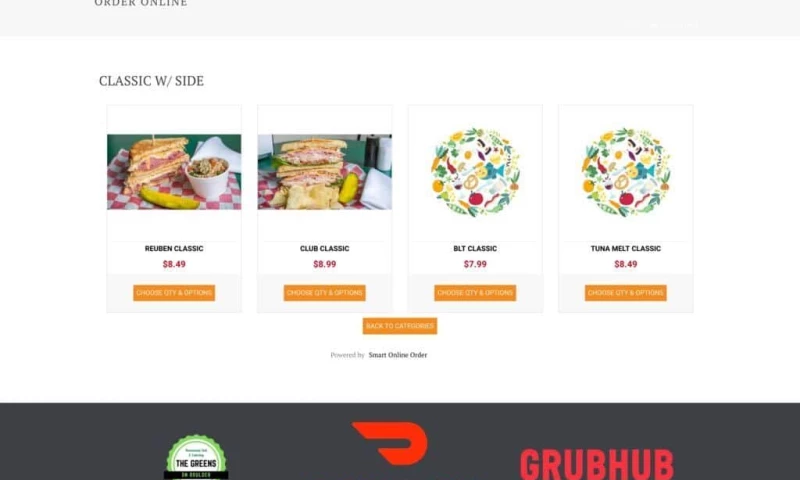Go back to categories
The image size is (800, 480).
[400, 326]
